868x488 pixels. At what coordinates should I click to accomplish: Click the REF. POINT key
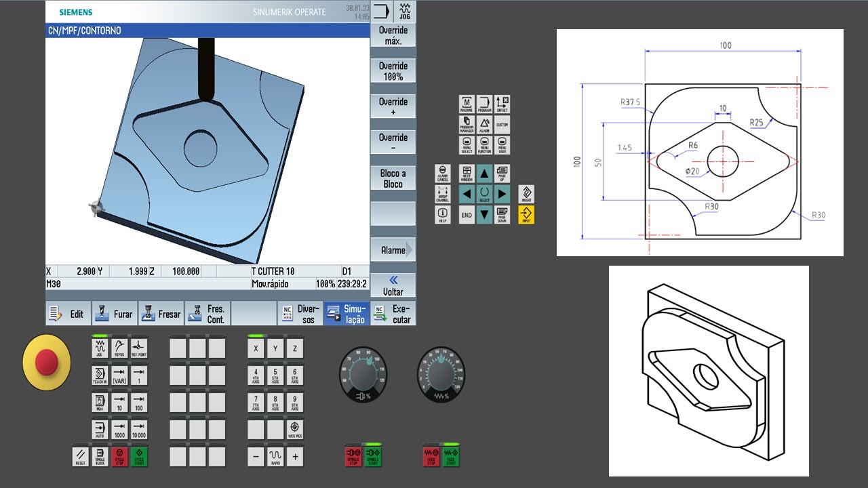click(139, 348)
